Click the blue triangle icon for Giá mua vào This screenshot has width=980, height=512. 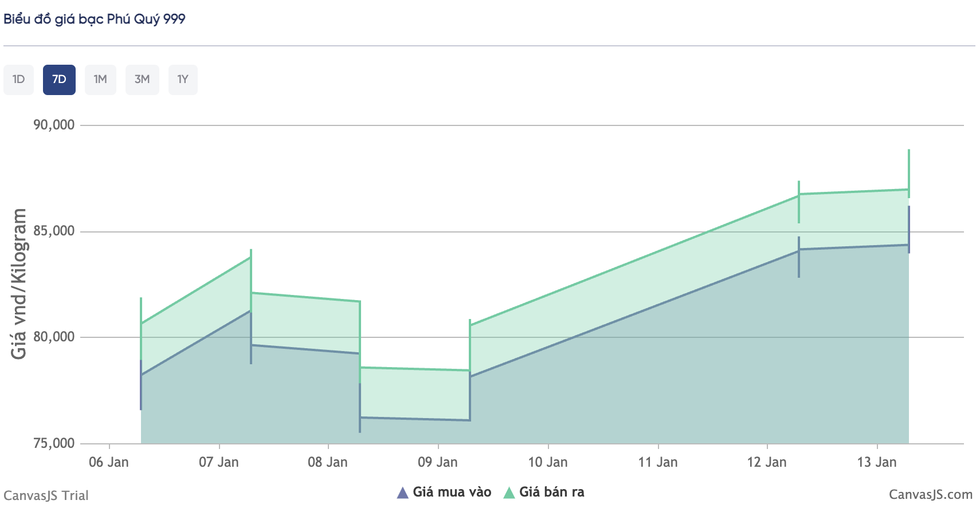point(402,493)
